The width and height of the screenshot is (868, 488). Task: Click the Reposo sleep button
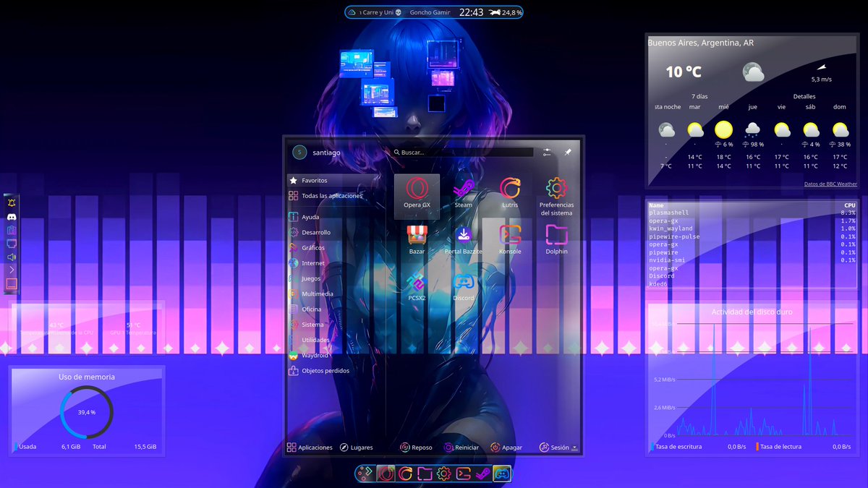click(x=417, y=448)
